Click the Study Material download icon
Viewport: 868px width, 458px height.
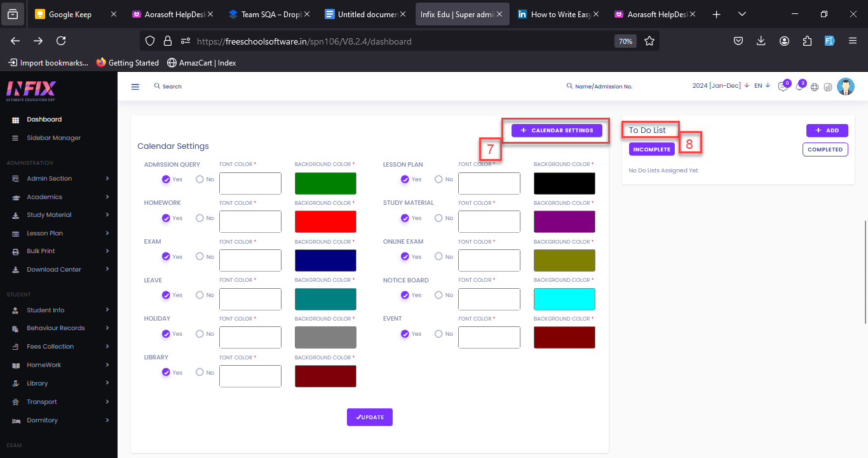tap(15, 215)
